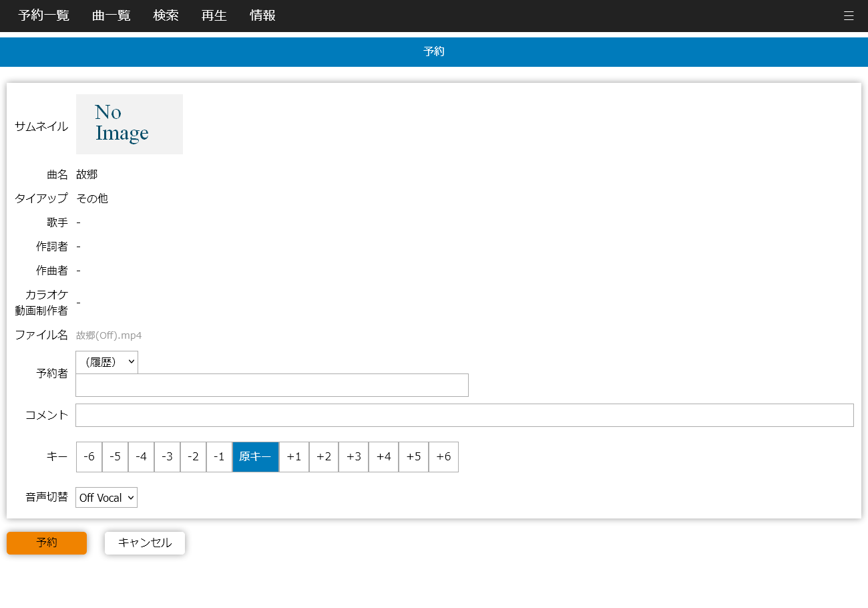Open the 検索 menu item

(x=166, y=15)
